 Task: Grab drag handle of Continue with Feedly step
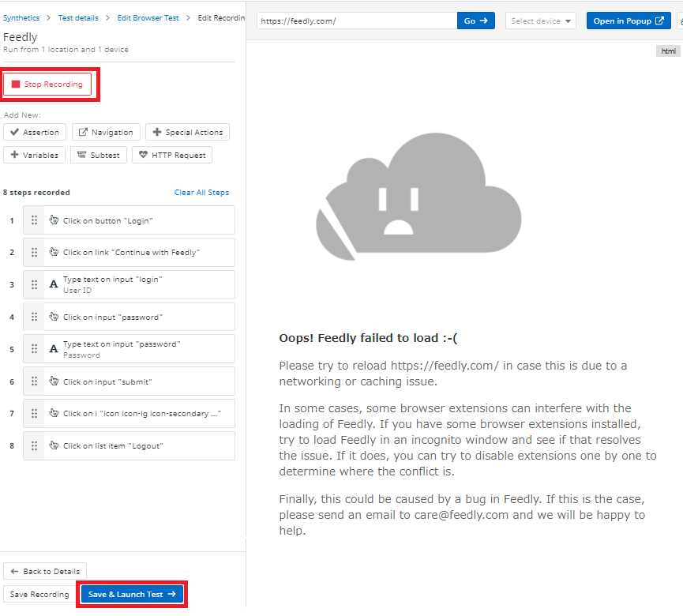34,252
